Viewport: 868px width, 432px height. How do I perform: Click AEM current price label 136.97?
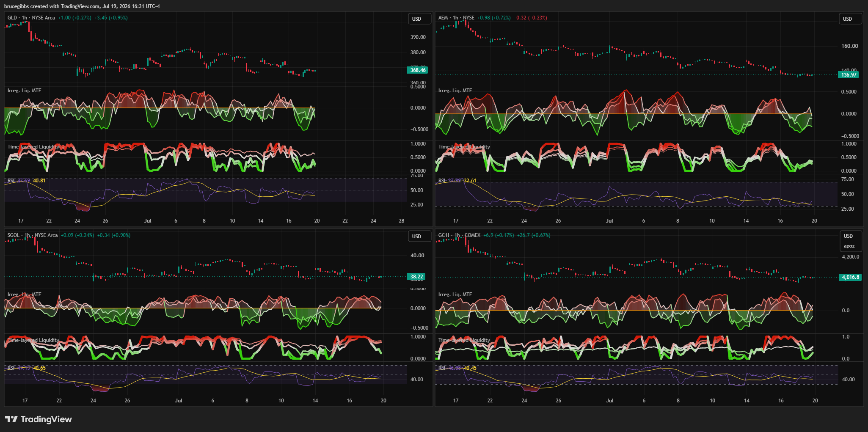(x=849, y=75)
